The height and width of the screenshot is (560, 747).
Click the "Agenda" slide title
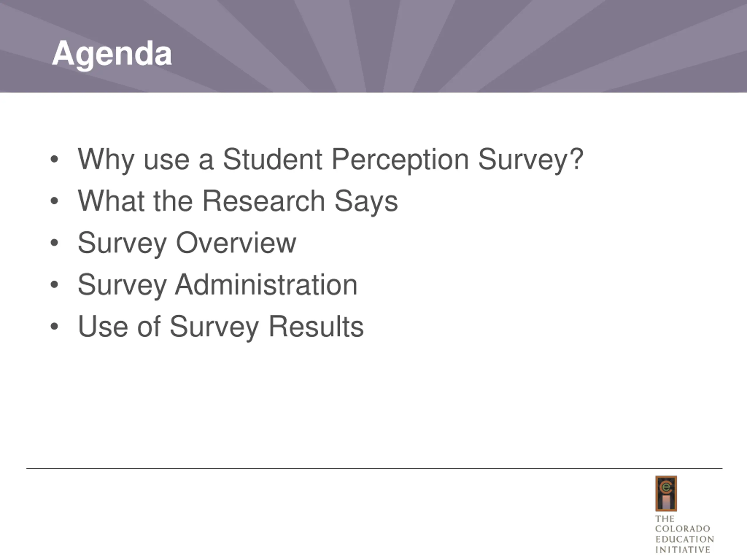tap(112, 55)
